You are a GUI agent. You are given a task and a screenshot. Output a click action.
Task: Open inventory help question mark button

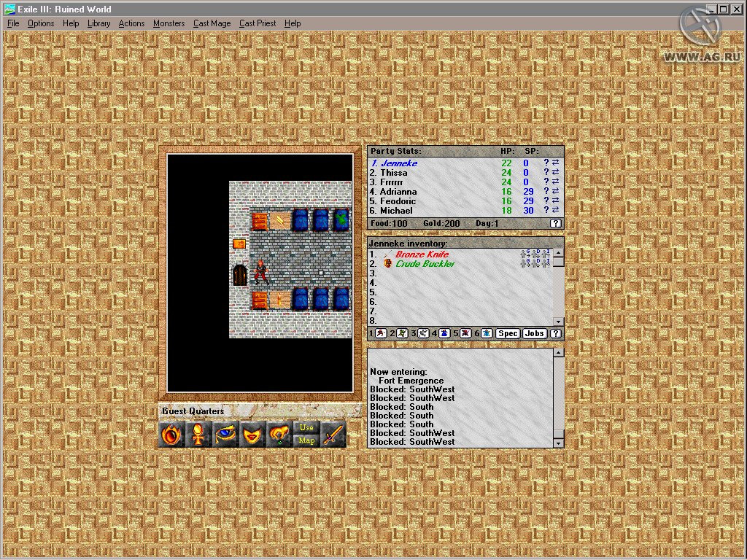[555, 333]
